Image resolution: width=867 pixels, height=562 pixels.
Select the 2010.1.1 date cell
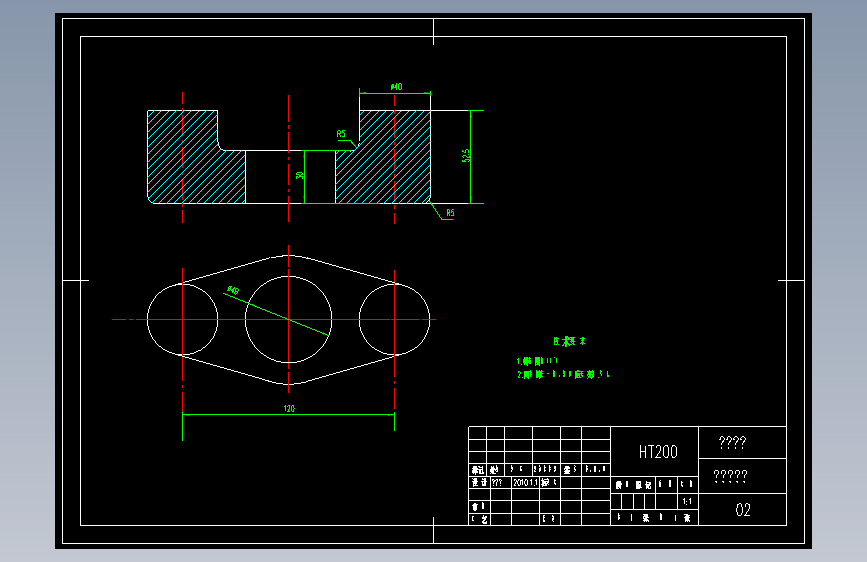point(525,483)
